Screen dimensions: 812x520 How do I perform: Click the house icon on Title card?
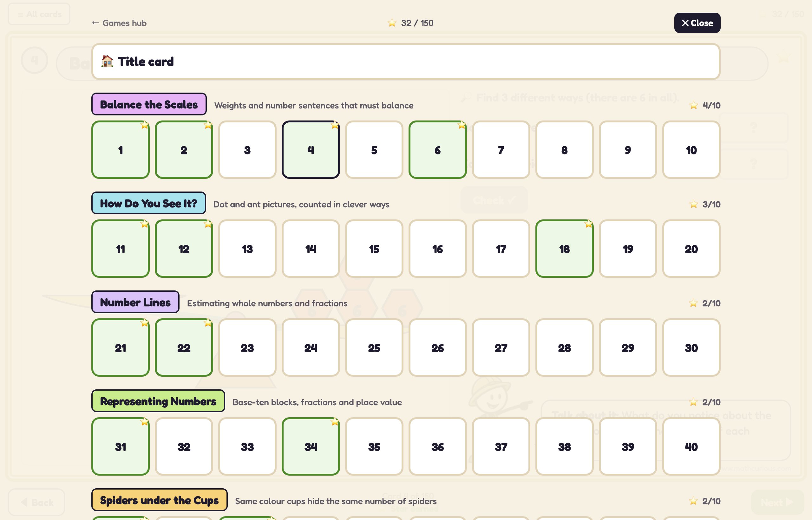click(x=108, y=62)
